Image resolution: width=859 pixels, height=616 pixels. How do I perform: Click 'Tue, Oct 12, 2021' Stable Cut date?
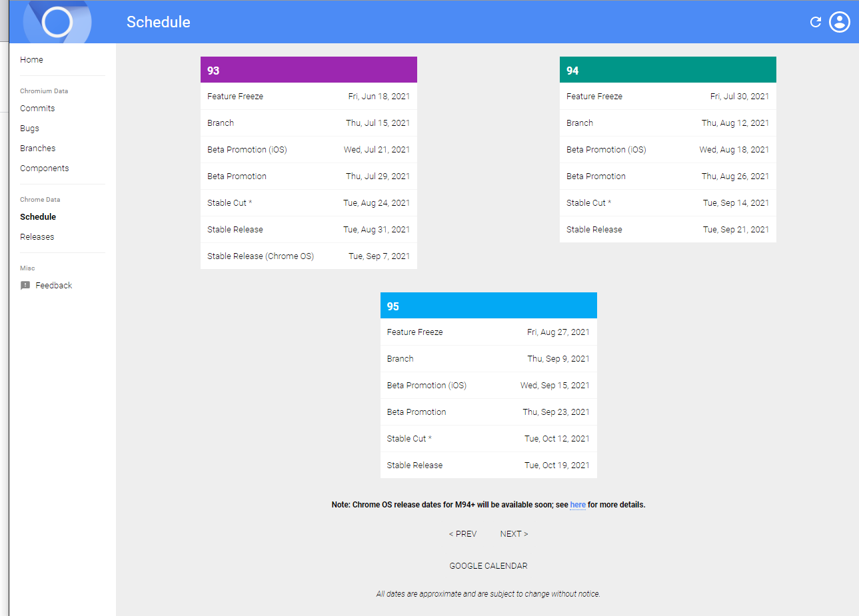[x=557, y=439]
